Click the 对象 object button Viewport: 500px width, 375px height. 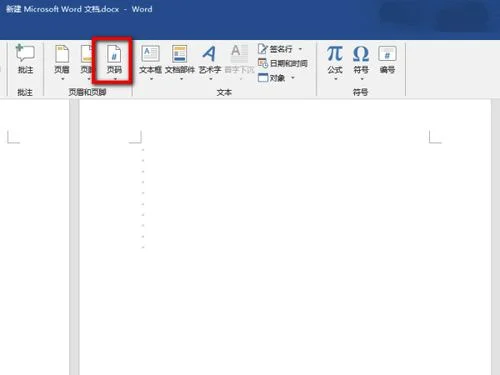pyautogui.click(x=272, y=78)
